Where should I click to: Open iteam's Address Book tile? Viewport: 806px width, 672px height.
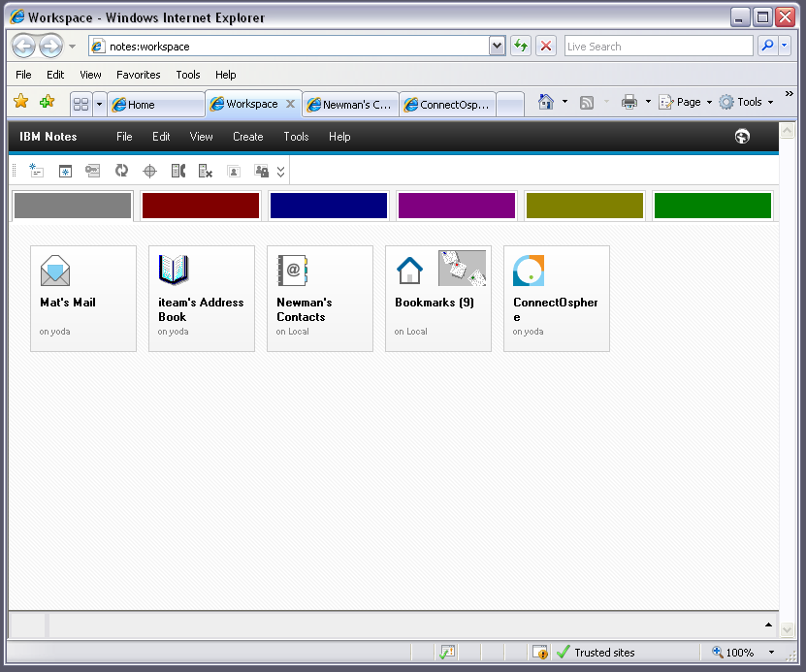click(x=201, y=298)
